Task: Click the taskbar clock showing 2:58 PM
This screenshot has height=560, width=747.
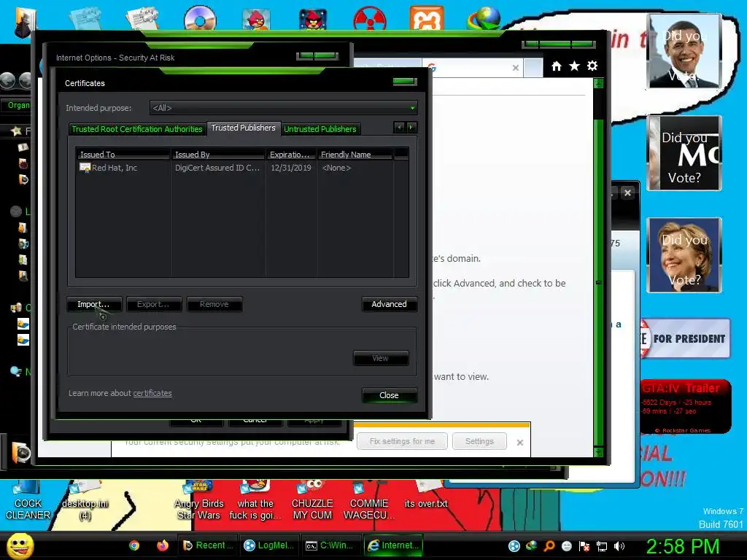Action: [682, 546]
